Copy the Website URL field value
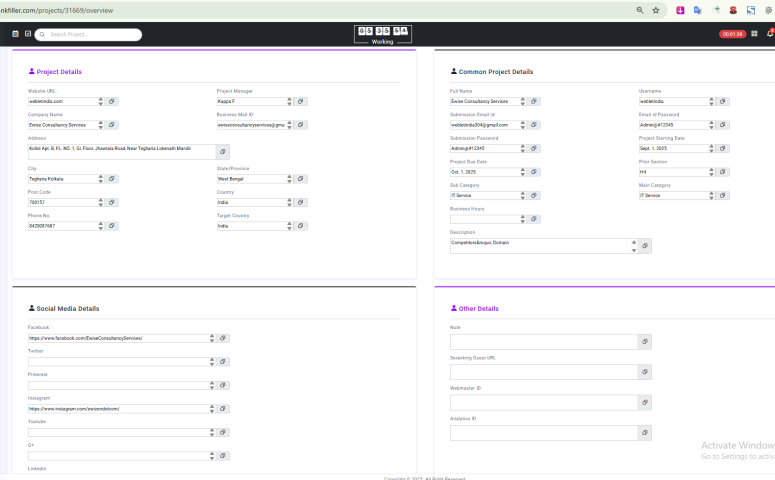 pos(112,101)
